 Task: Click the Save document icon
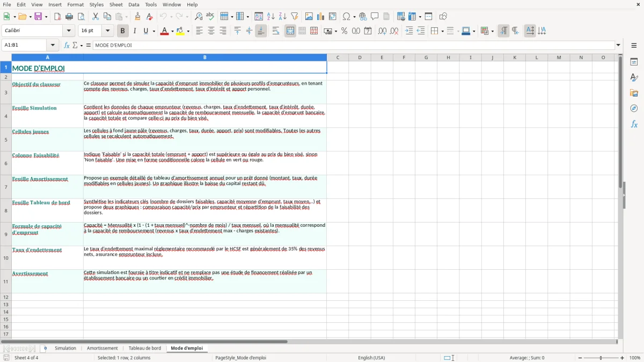pos(38,17)
